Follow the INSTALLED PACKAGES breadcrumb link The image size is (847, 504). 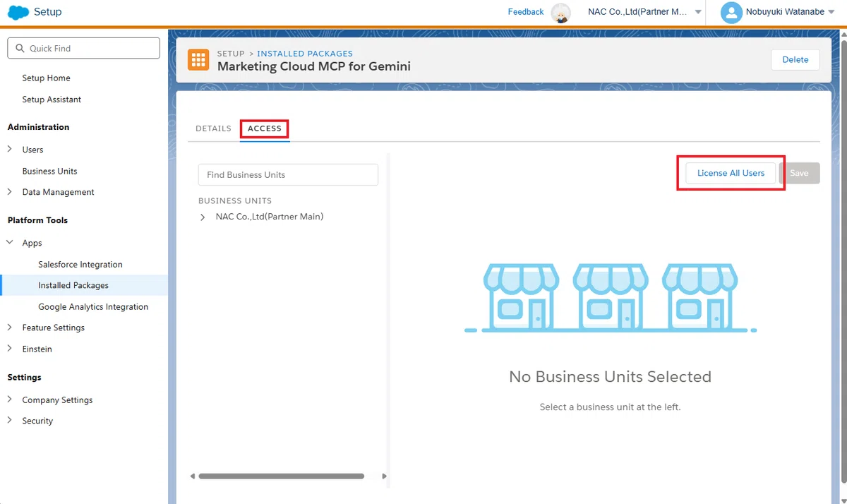pyautogui.click(x=305, y=54)
